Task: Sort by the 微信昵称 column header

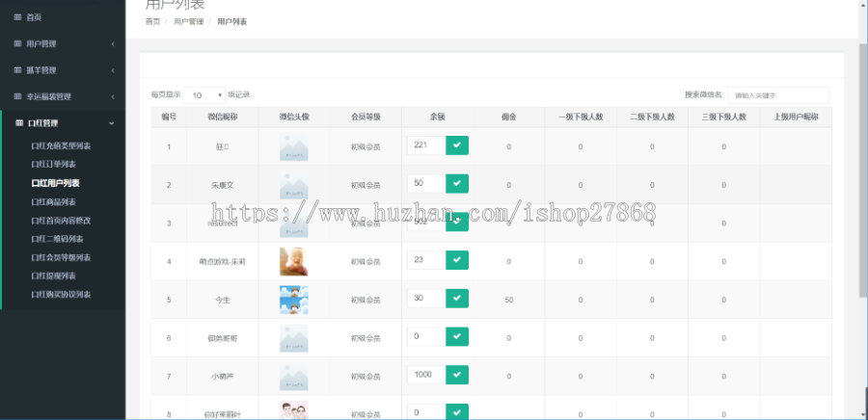Action: coord(223,118)
